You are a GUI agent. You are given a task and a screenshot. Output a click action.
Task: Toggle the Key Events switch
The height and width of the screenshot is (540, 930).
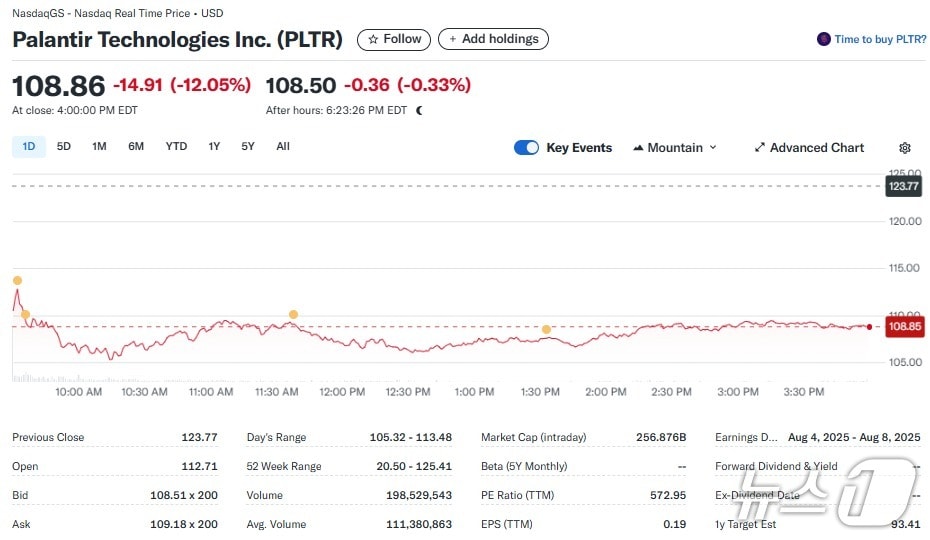point(527,148)
